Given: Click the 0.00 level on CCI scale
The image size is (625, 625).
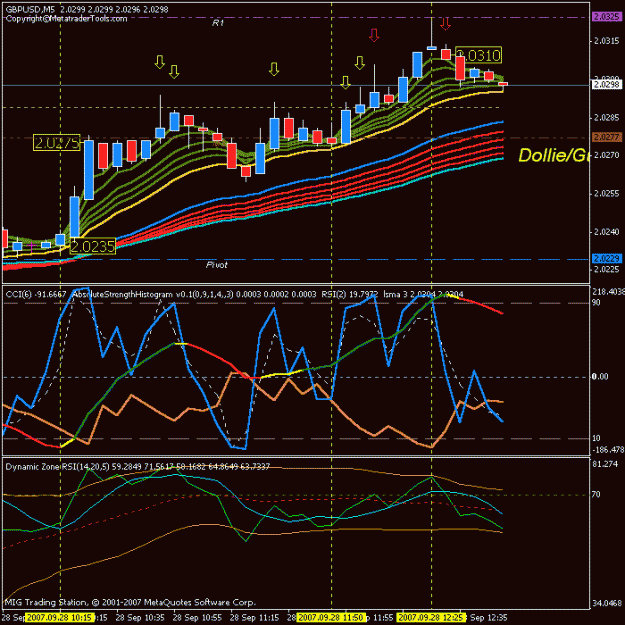Looking at the screenshot, I should click(x=601, y=377).
